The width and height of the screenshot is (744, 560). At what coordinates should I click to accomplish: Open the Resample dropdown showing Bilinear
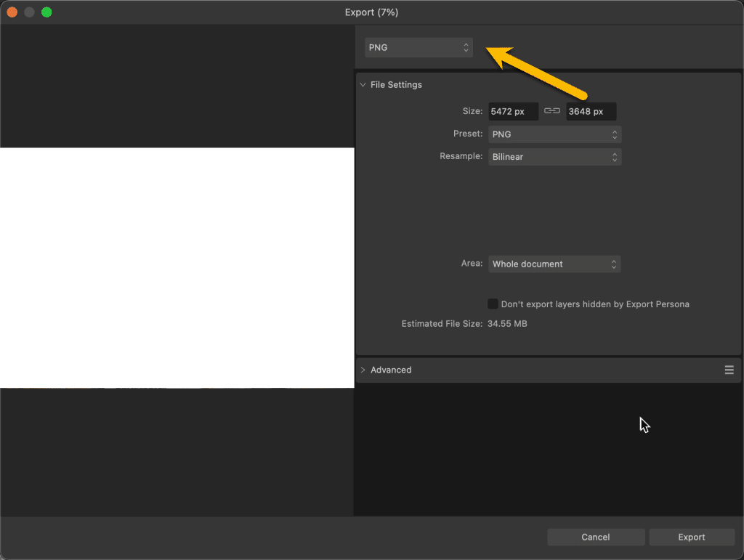pos(554,156)
